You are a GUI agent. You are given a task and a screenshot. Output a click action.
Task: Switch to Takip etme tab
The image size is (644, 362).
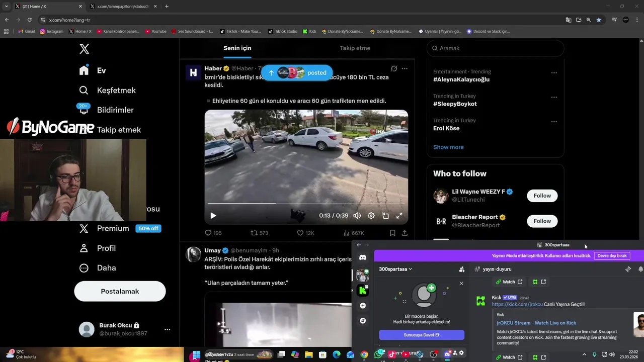(355, 48)
